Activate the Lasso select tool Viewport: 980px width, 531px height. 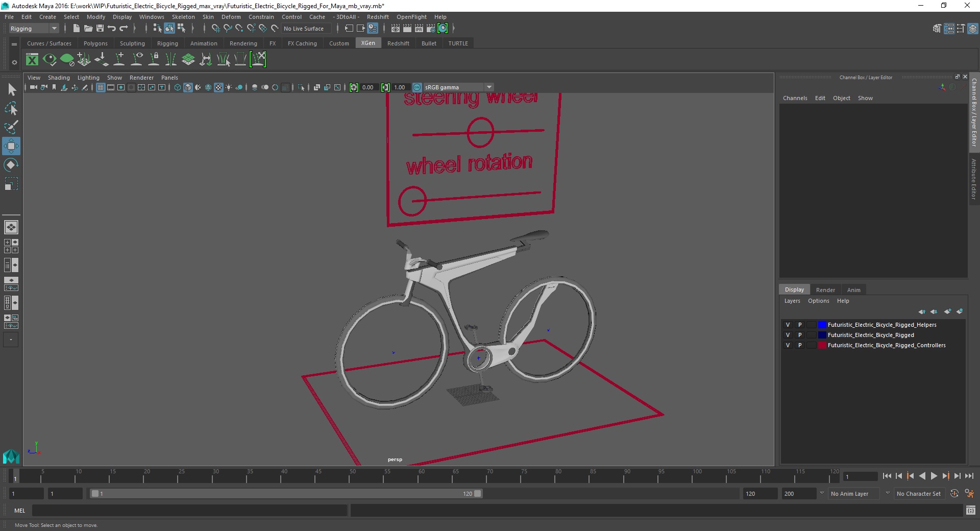click(11, 108)
